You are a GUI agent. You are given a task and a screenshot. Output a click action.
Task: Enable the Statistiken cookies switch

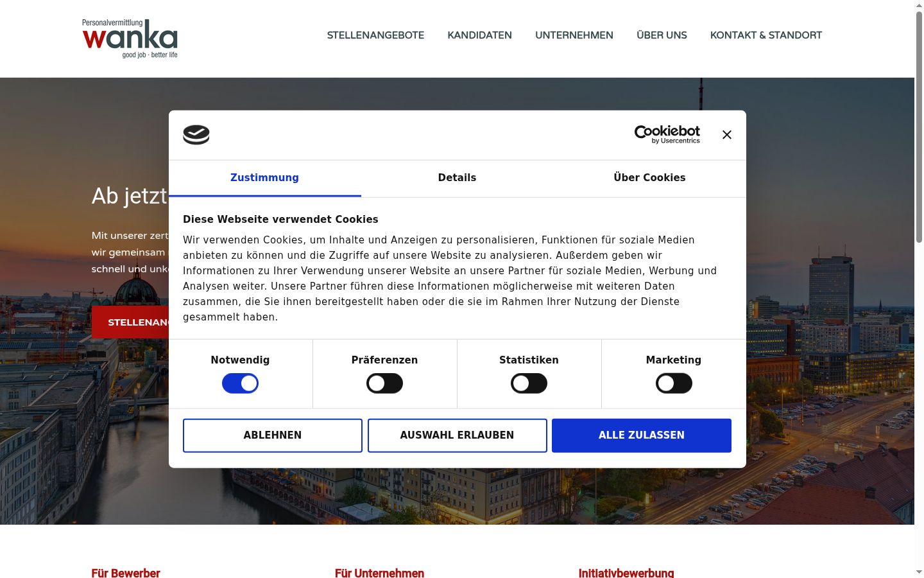tap(529, 383)
